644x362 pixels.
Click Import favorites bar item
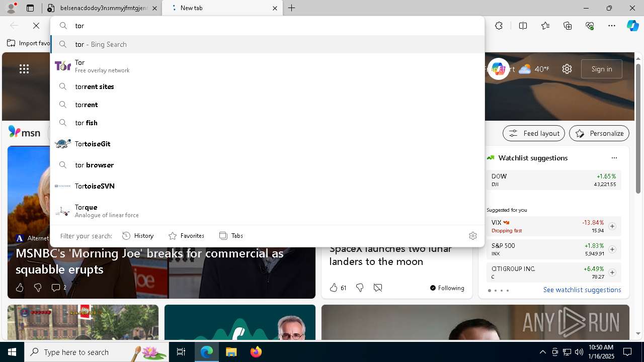point(28,43)
